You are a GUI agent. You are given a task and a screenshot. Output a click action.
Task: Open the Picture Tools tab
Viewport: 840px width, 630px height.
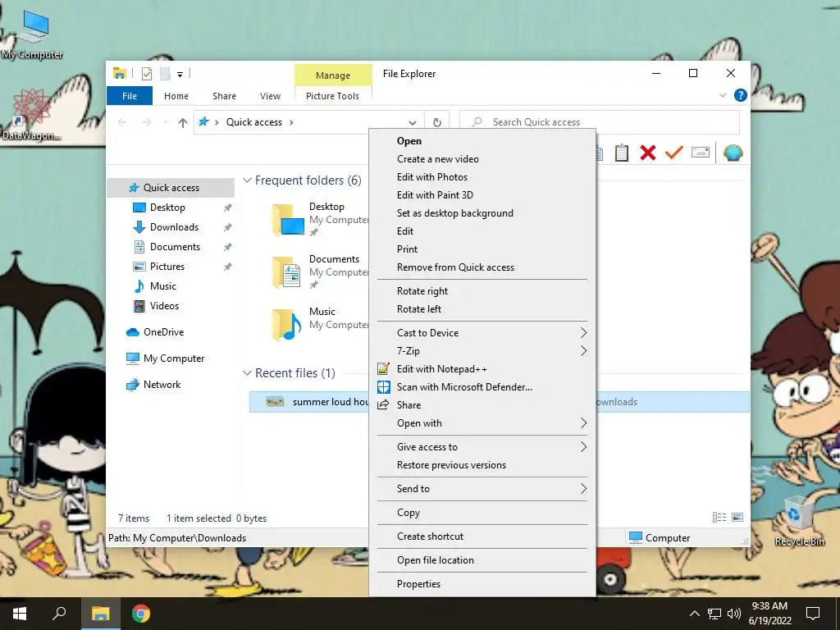(x=333, y=96)
